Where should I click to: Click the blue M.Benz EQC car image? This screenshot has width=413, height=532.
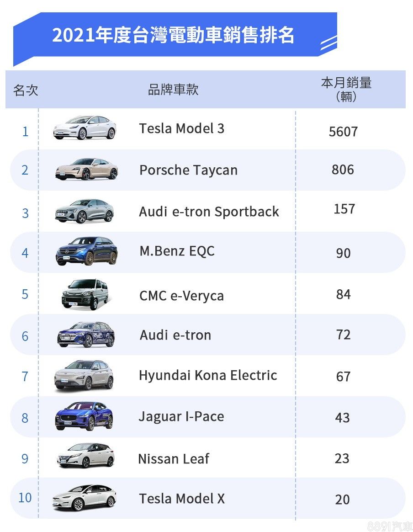tap(86, 251)
